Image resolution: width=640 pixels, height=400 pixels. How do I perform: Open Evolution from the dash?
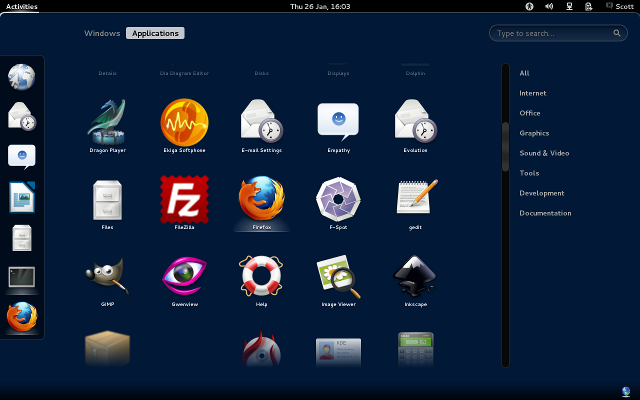pos(22,116)
